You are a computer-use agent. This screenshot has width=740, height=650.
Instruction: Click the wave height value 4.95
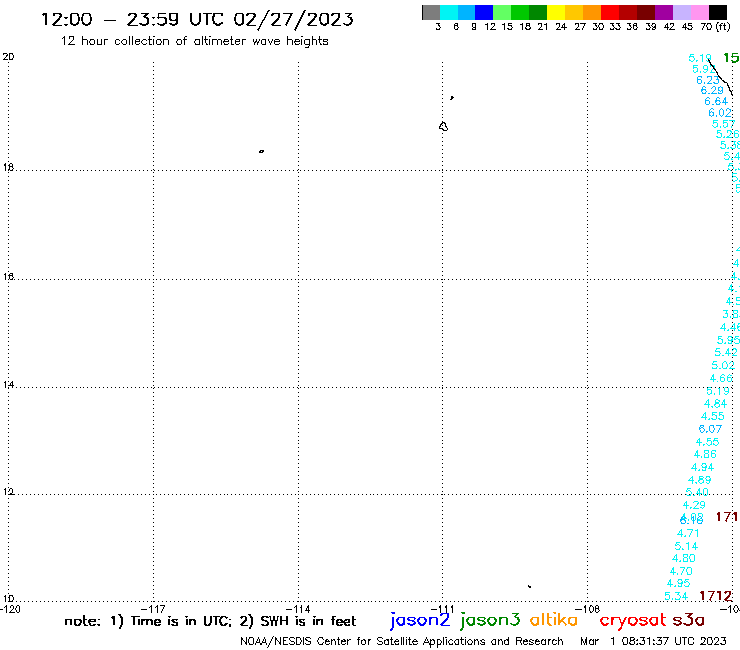pos(678,583)
